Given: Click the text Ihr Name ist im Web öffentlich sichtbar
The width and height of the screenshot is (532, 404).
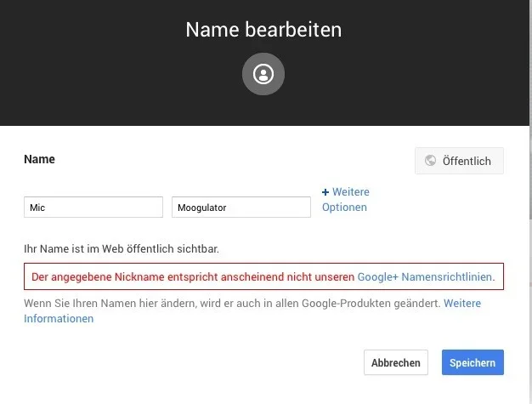Looking at the screenshot, I should pyautogui.click(x=122, y=249).
